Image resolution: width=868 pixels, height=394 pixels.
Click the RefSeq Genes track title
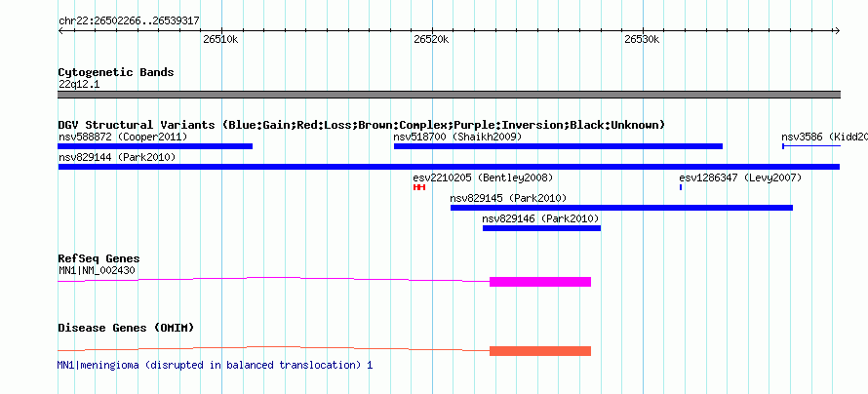[99, 259]
